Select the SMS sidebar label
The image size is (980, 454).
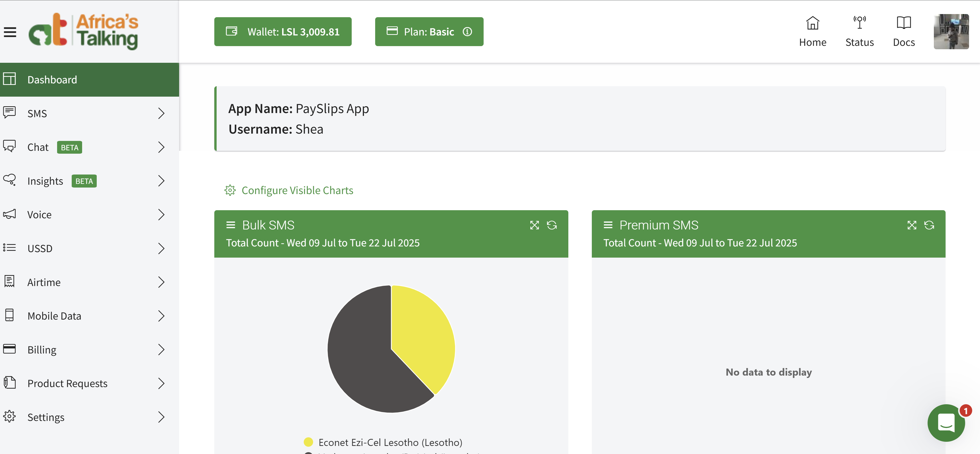tap(37, 113)
